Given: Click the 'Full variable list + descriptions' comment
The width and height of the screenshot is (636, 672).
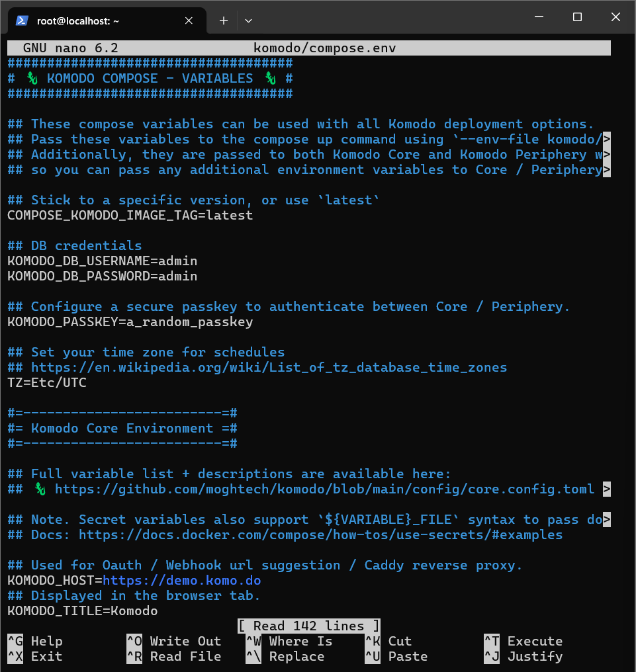Looking at the screenshot, I should coord(229,474).
